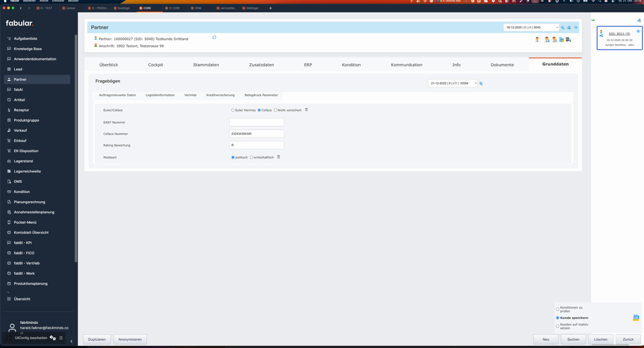Click the trash icon beside Meldeart options
Viewport: 644px width, 348px height.
click(278, 157)
